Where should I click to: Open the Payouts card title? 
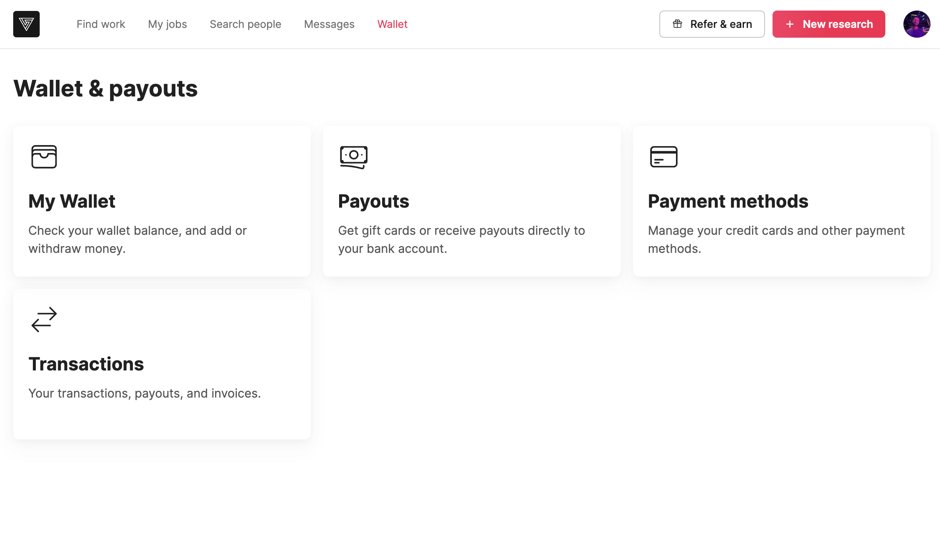click(373, 201)
